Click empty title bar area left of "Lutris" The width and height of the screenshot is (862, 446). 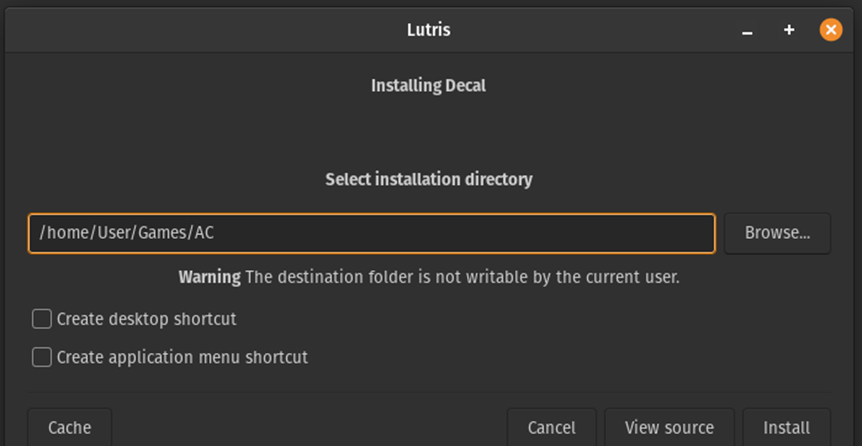pos(200,30)
